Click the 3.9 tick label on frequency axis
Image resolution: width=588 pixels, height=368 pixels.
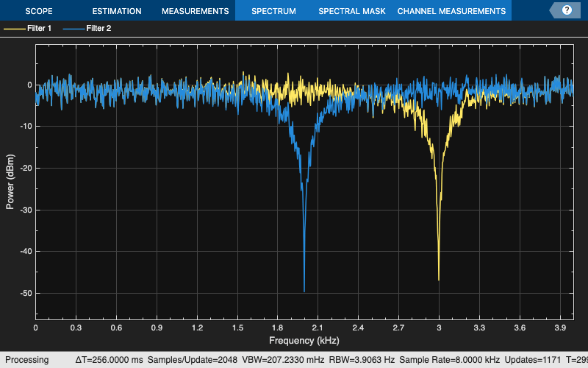[560, 328]
